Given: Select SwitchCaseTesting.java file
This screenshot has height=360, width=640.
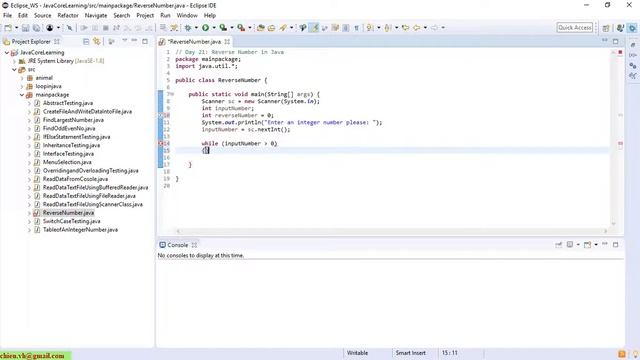Looking at the screenshot, I should coord(71,221).
